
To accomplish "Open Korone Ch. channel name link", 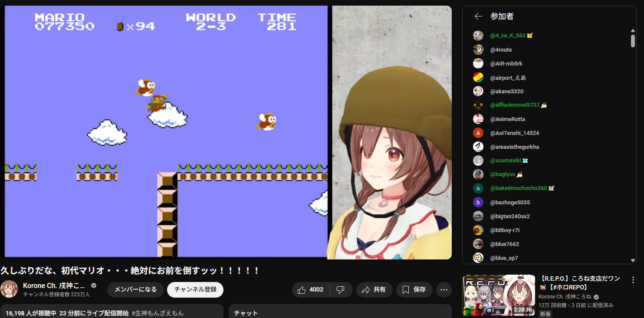I will pyautogui.click(x=54, y=286).
